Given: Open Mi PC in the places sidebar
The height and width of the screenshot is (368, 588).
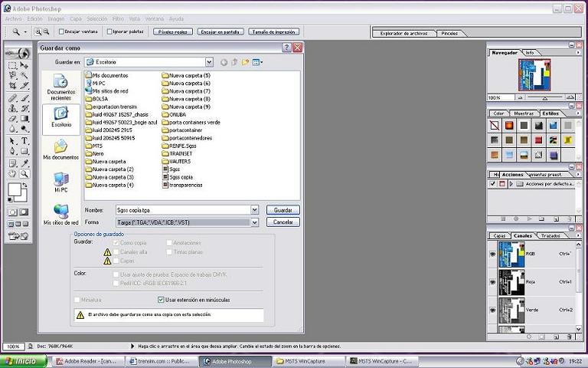Looking at the screenshot, I should 61,182.
